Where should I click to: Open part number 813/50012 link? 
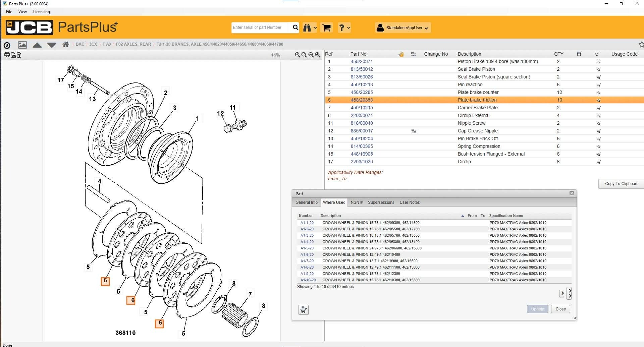[362, 69]
